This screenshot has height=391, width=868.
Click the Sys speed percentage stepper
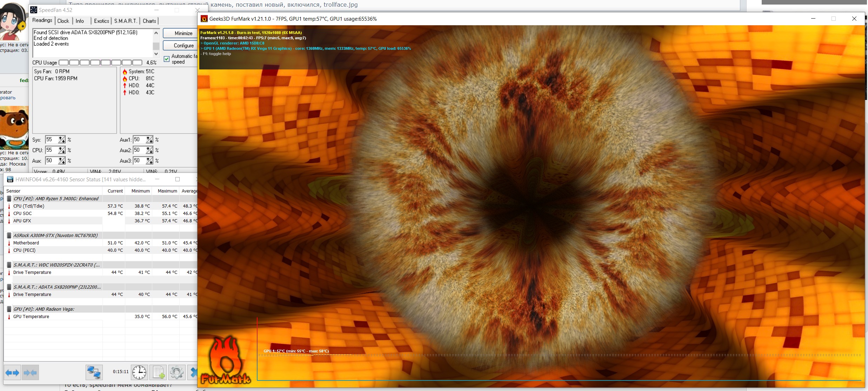62,140
